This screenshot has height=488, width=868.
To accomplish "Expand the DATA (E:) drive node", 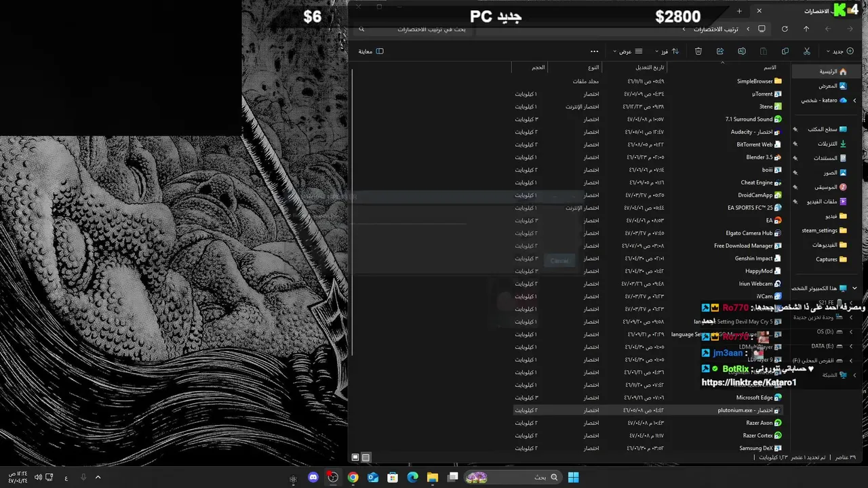I will 851,346.
